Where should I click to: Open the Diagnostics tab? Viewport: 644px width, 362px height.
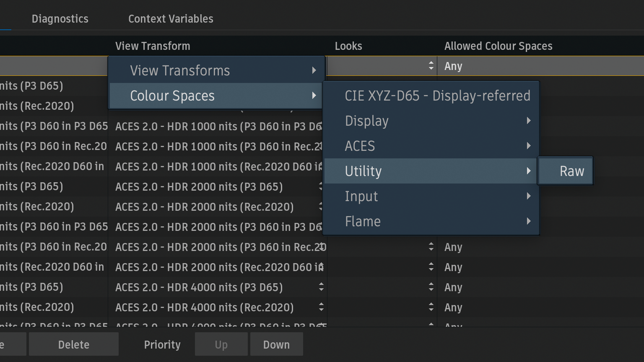[60, 19]
